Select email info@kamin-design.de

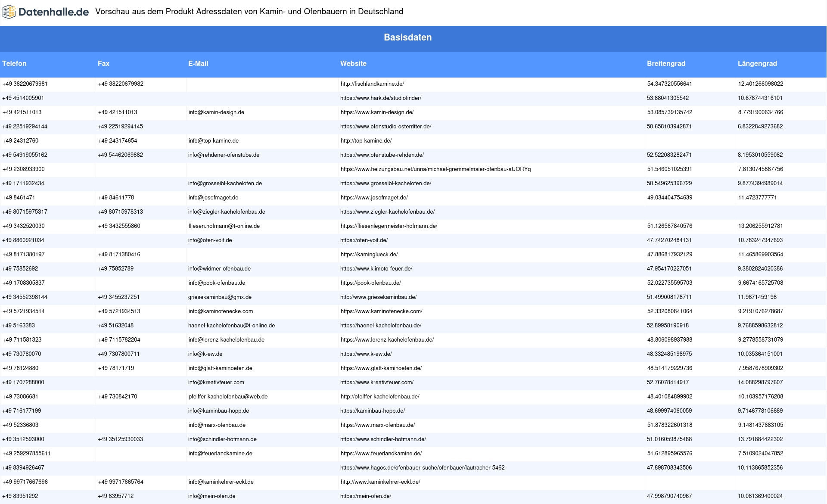pos(216,112)
